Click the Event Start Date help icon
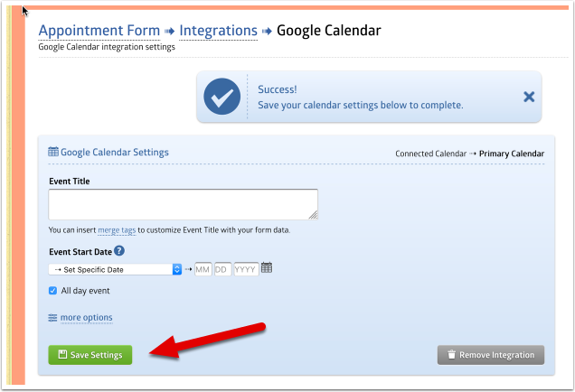The height and width of the screenshot is (392, 575). [x=119, y=252]
